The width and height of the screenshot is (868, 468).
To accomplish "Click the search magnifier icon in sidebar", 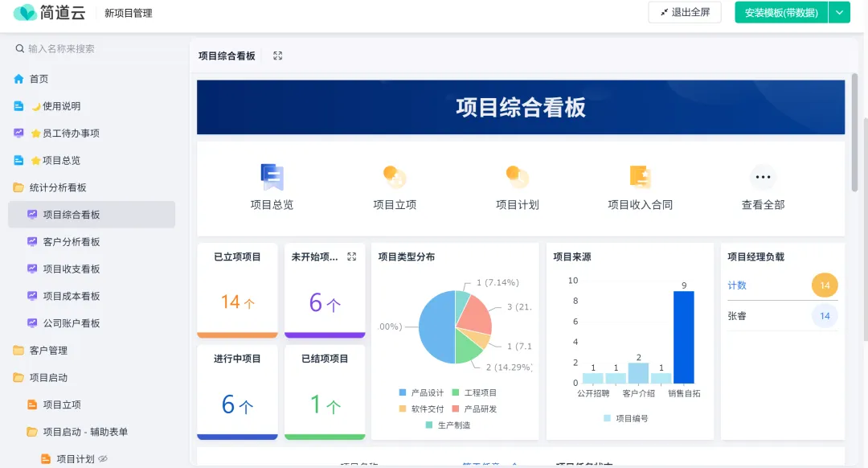I will [x=20, y=49].
